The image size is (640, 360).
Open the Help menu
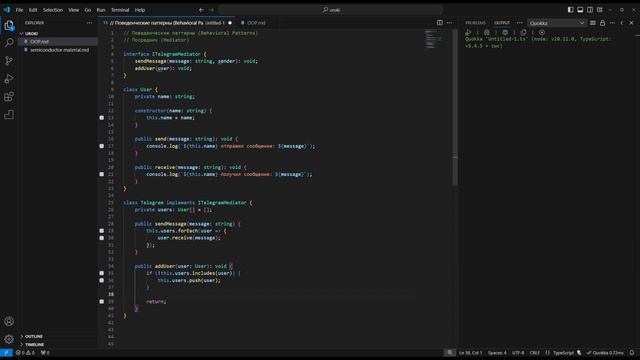[140, 10]
